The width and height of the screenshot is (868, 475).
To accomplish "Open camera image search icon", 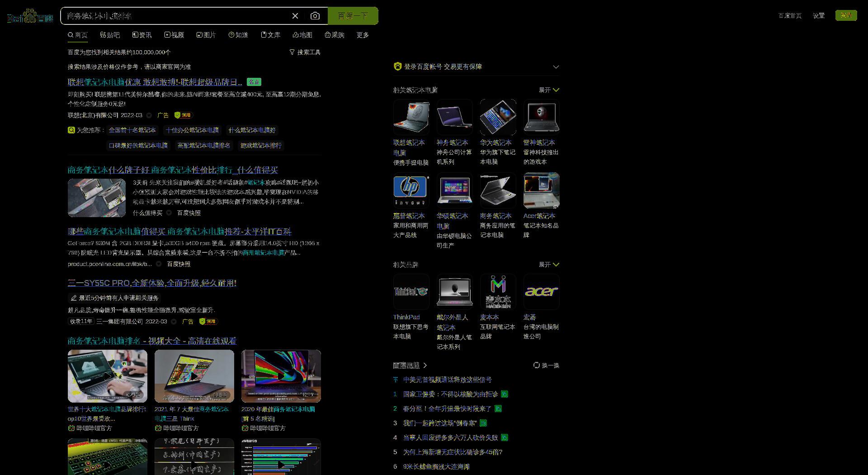I will coord(315,16).
